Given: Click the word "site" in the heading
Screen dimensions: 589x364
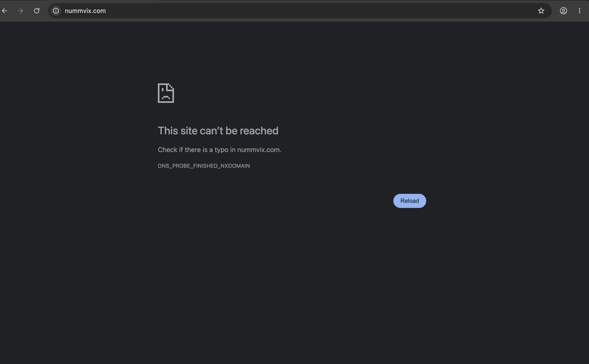Looking at the screenshot, I should click(x=189, y=131).
